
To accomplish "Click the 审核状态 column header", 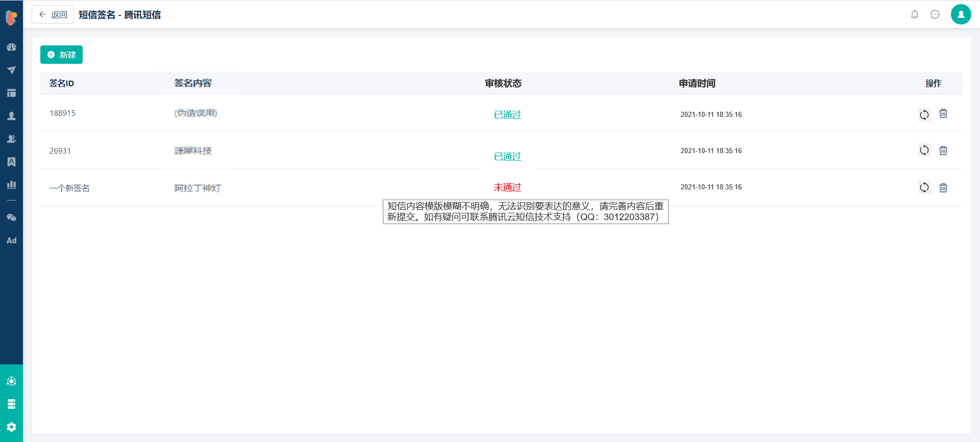I will coord(503,83).
